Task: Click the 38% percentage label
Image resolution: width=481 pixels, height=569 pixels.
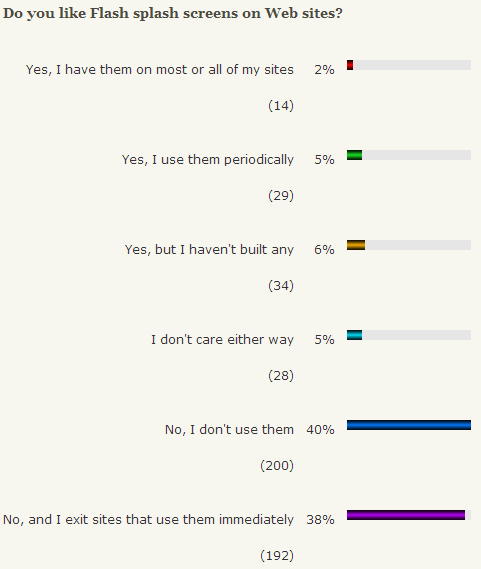Action: tap(320, 520)
